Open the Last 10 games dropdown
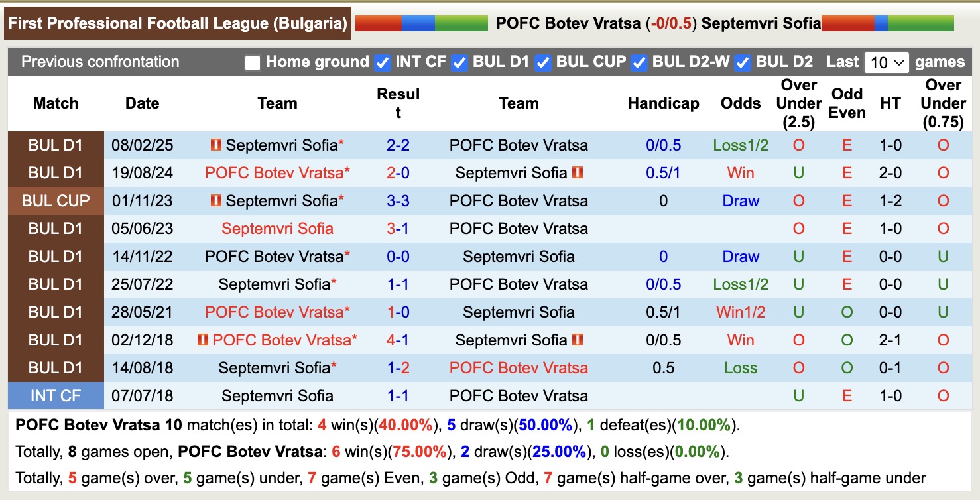 (887, 62)
